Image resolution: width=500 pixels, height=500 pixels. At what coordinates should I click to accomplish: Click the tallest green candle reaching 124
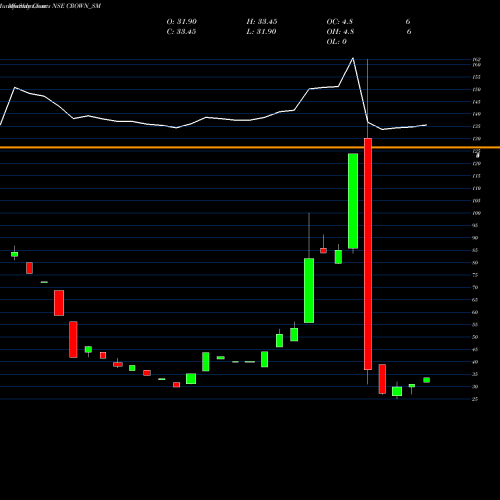353,201
